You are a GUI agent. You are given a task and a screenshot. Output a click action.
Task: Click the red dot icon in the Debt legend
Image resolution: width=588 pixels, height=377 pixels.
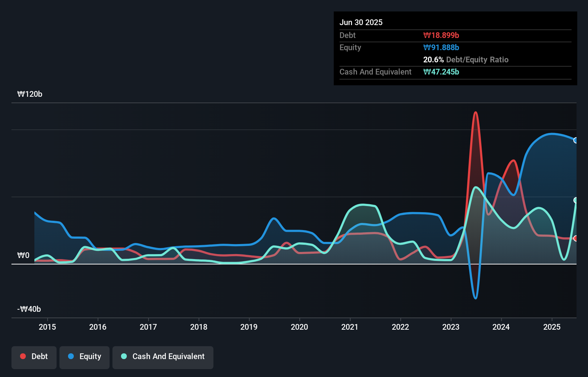(x=23, y=356)
